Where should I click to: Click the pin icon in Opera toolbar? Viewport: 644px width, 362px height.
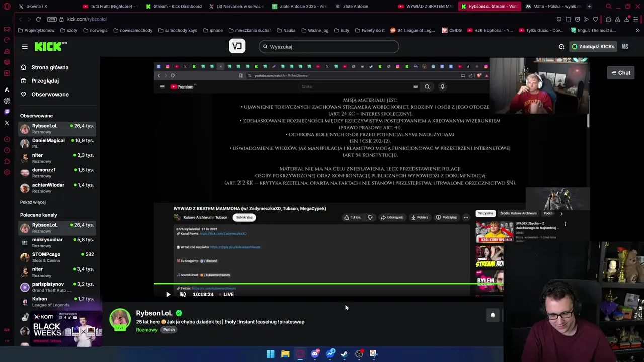(559, 19)
